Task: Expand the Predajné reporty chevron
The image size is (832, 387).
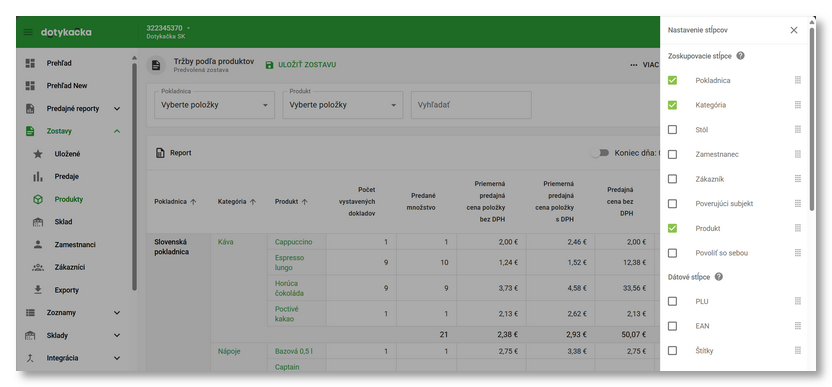Action: pyautogui.click(x=117, y=109)
